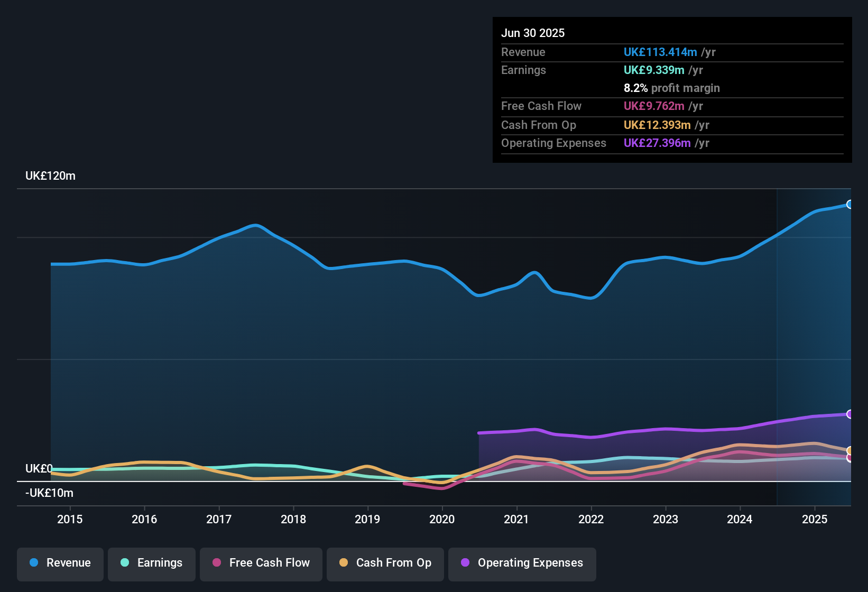Click the blue Revenue legend dot
Viewport: 868px width, 592px height.
coord(34,562)
